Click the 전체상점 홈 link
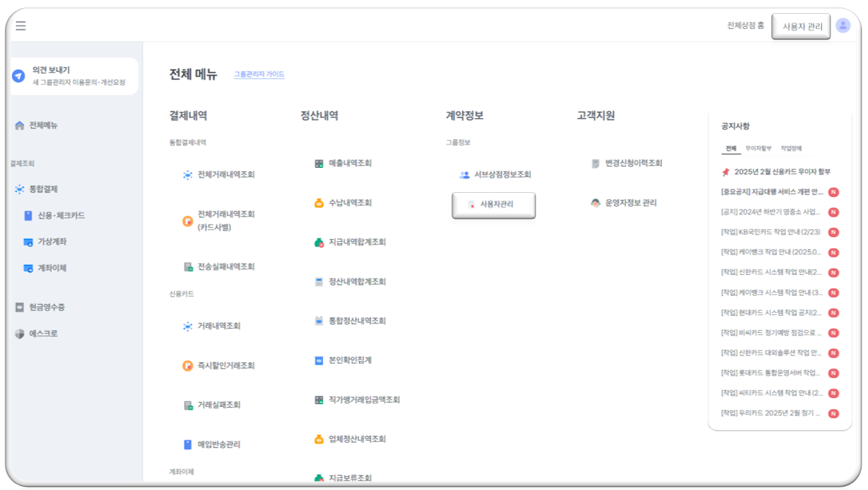868x490 pixels. pos(745,26)
